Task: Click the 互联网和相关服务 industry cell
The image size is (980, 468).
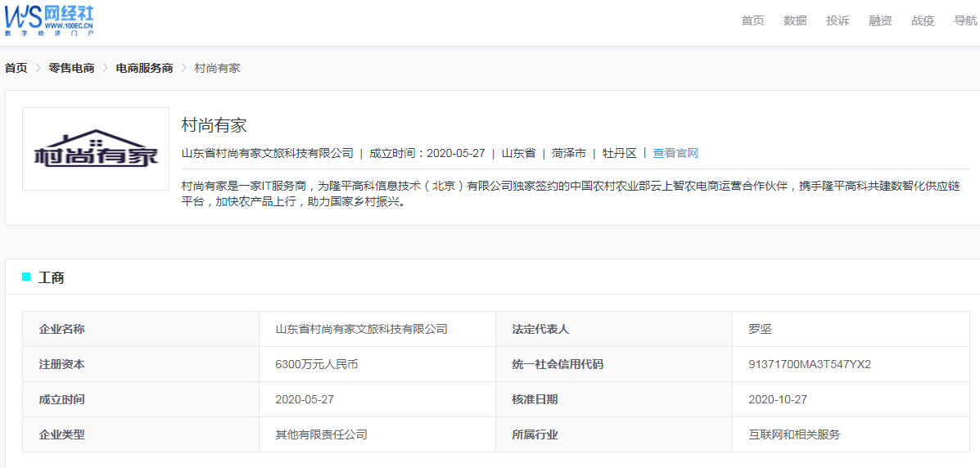Action: 851,434
